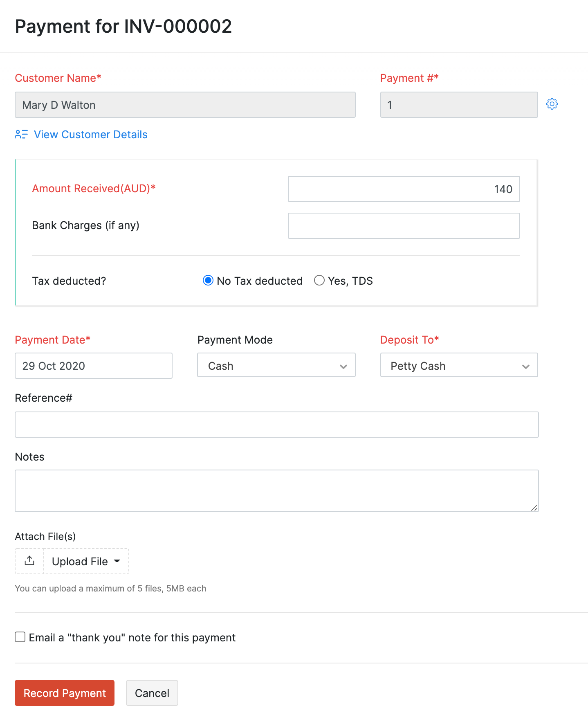Open View Customer Details
The width and height of the screenshot is (588, 724).
point(90,134)
